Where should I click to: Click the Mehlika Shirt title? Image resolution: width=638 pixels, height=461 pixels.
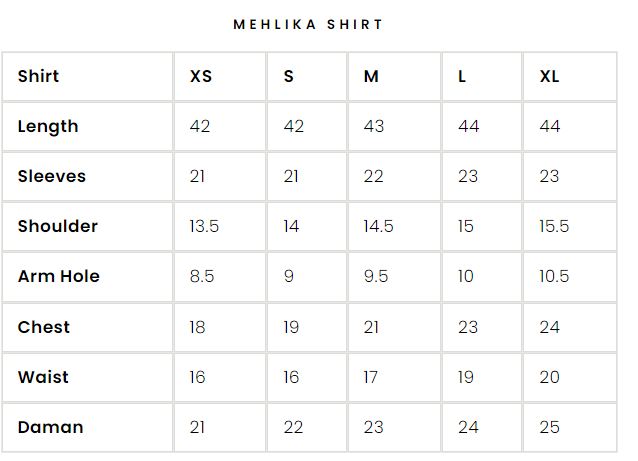(308, 24)
